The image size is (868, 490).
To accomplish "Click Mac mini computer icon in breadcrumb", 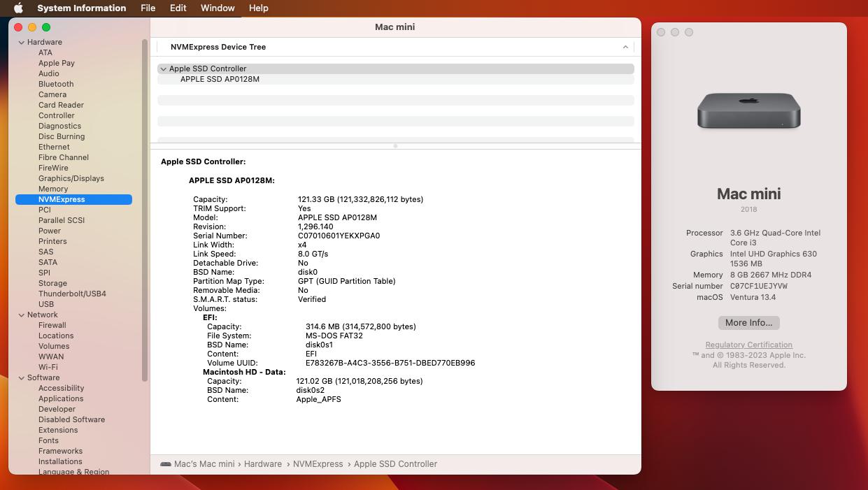I will 166,464.
